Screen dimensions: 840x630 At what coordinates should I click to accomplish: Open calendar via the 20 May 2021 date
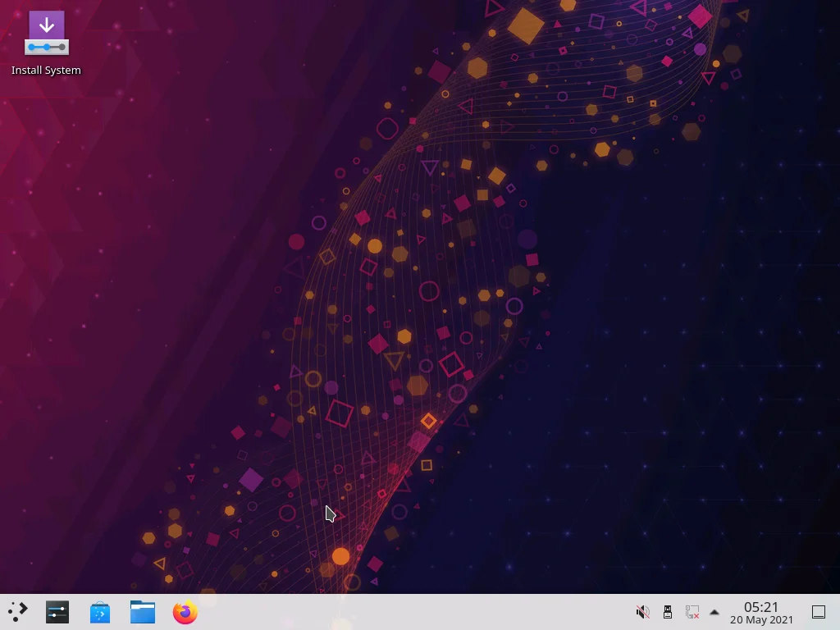point(761,620)
